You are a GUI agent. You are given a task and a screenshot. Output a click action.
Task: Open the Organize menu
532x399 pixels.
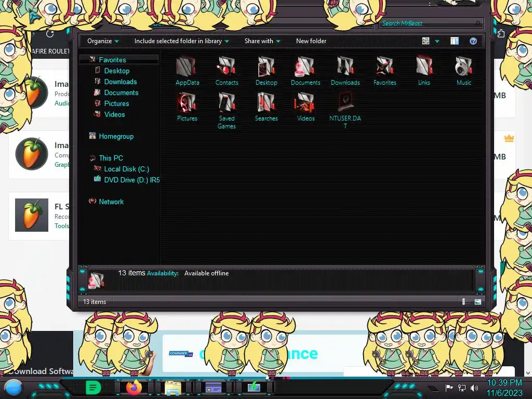(103, 41)
